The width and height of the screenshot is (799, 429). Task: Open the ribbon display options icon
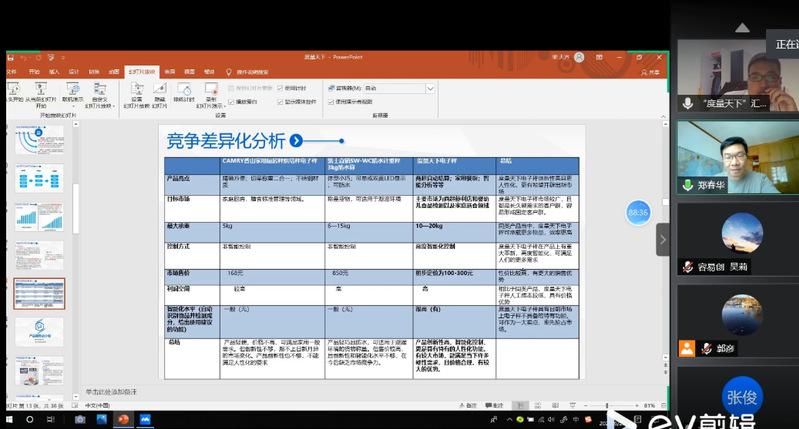pos(599,57)
